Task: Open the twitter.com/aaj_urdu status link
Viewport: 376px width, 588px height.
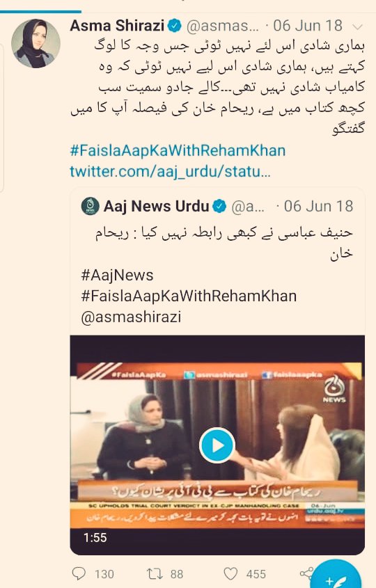Action: 170,171
